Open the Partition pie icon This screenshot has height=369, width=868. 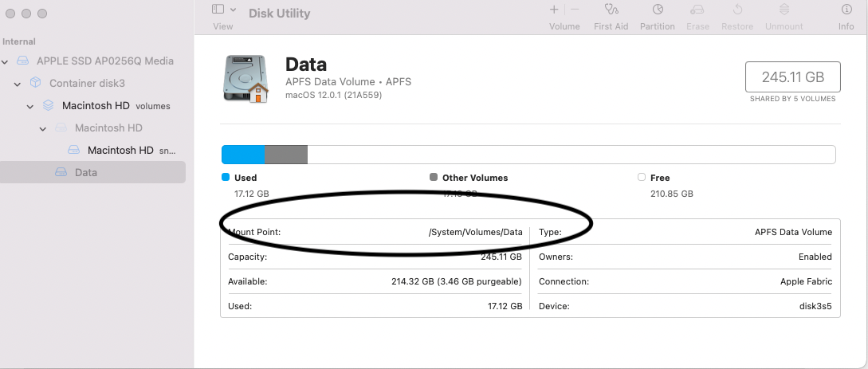click(x=658, y=10)
